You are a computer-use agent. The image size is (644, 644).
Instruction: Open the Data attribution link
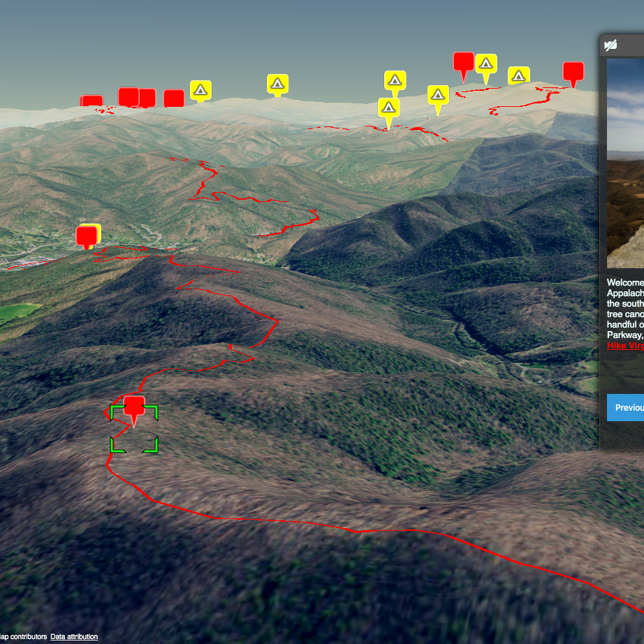click(x=74, y=636)
